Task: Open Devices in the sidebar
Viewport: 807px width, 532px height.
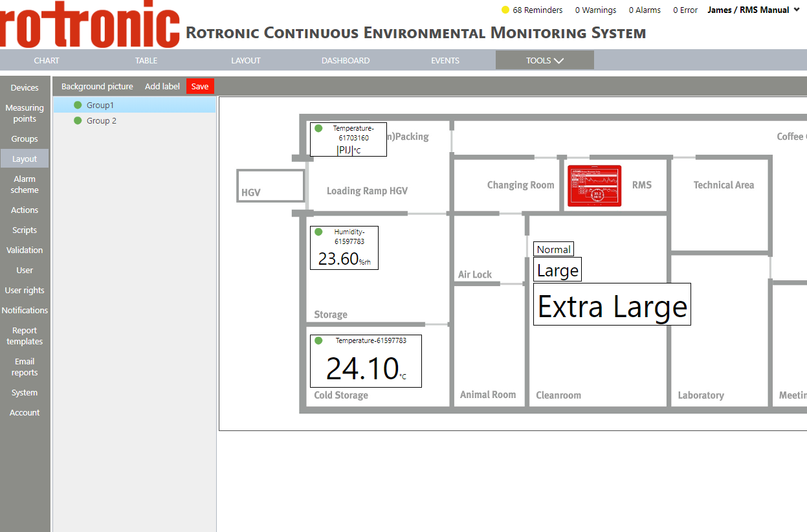Action: (25, 87)
